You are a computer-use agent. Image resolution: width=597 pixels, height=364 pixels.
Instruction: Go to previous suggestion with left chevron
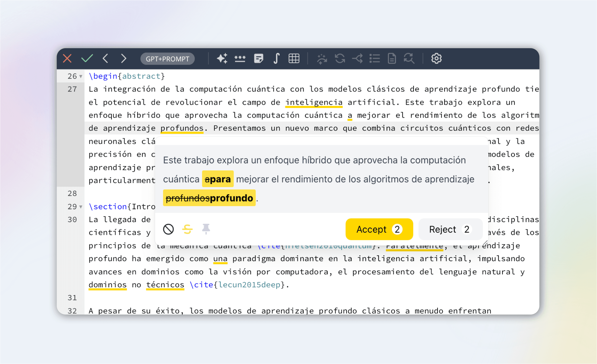coord(105,59)
